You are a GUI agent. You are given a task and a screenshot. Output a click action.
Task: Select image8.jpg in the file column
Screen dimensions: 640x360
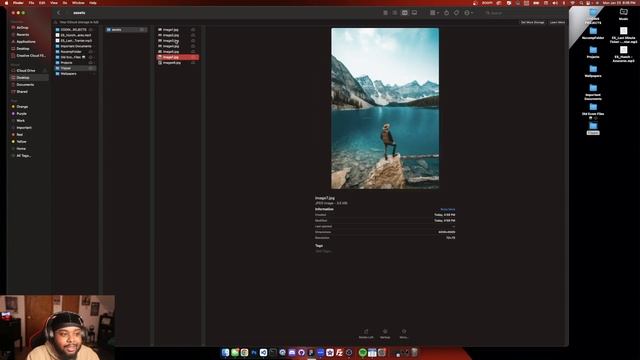point(177,63)
